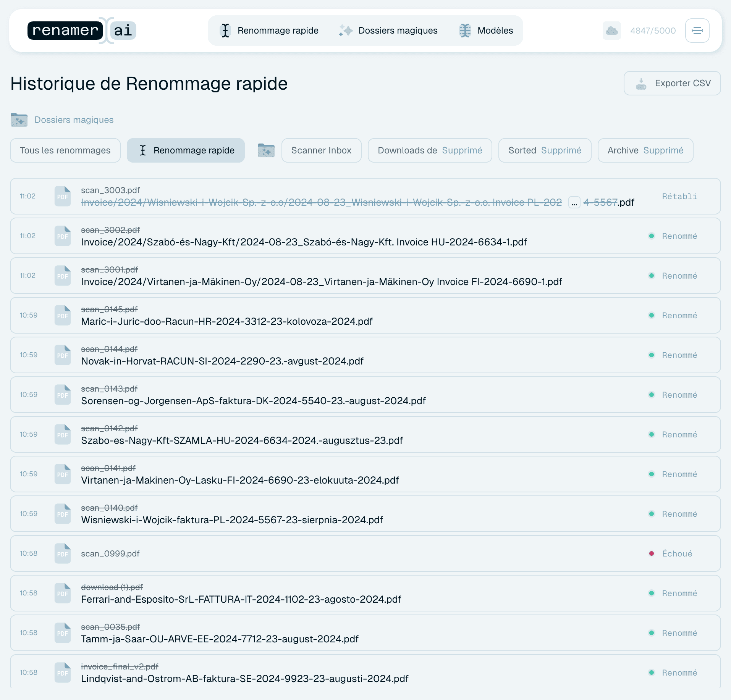
Task: Open the renamer ai logo home
Action: (x=82, y=31)
